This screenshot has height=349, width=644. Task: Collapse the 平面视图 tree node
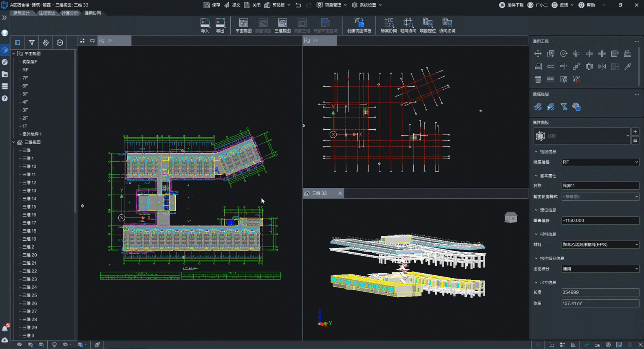point(13,53)
